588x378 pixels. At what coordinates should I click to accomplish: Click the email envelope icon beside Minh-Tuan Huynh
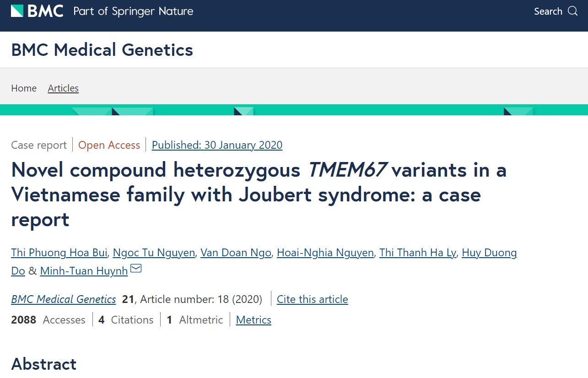click(136, 269)
